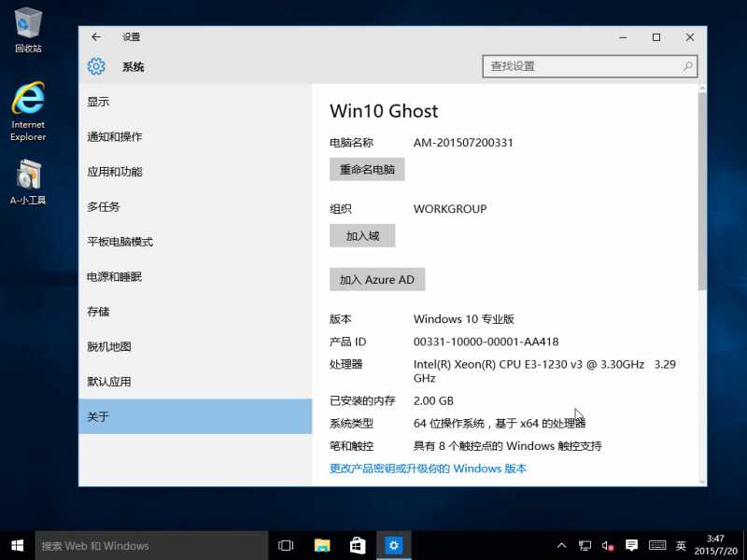Click product ID 00331-10000-00001-AA418
This screenshot has width=747, height=560.
pos(486,342)
